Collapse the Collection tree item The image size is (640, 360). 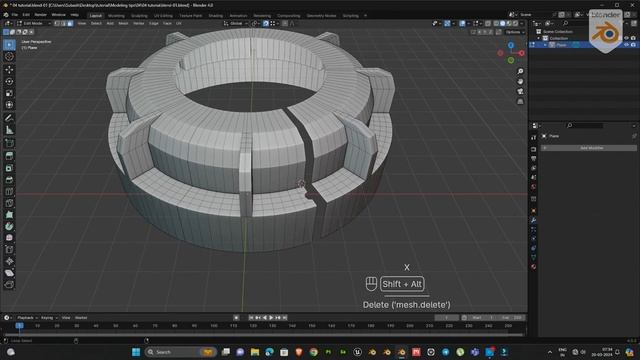pyautogui.click(x=539, y=38)
